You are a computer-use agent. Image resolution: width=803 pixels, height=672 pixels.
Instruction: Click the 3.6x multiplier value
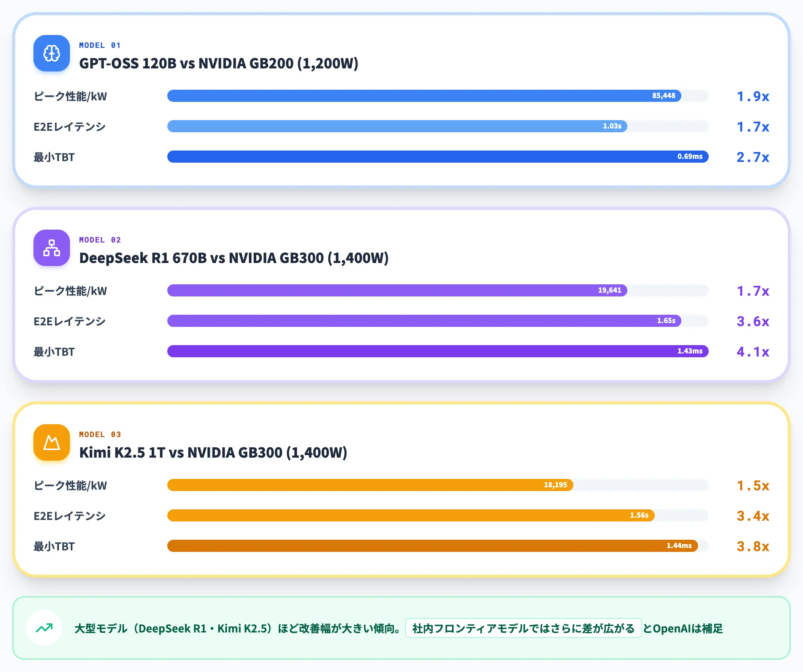click(x=753, y=321)
